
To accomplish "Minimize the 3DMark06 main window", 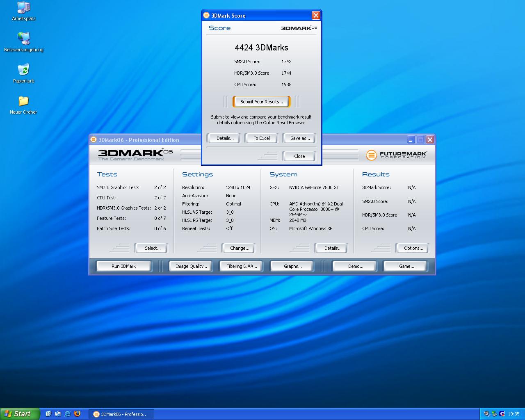I will pyautogui.click(x=411, y=140).
